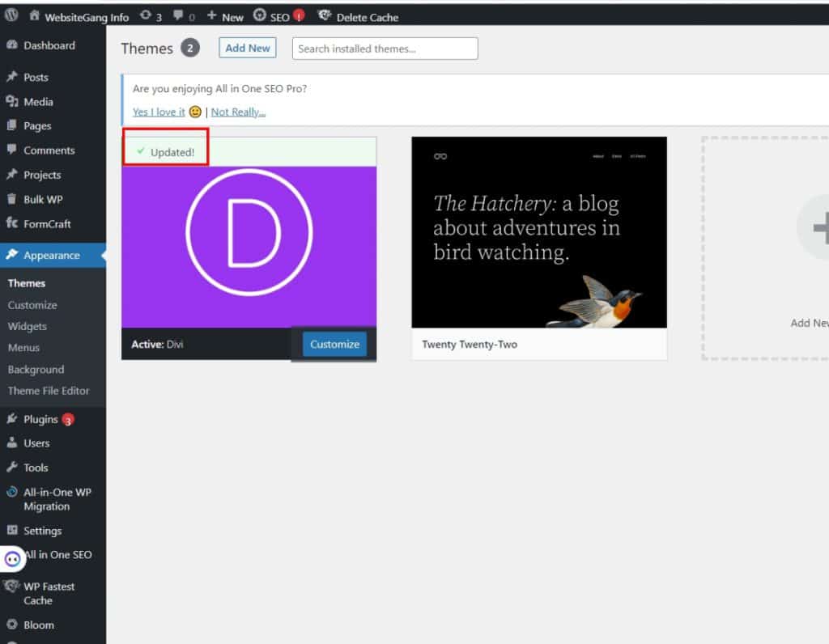Click the WebsiteGang Info site name
This screenshot has height=644, width=829.
click(87, 18)
